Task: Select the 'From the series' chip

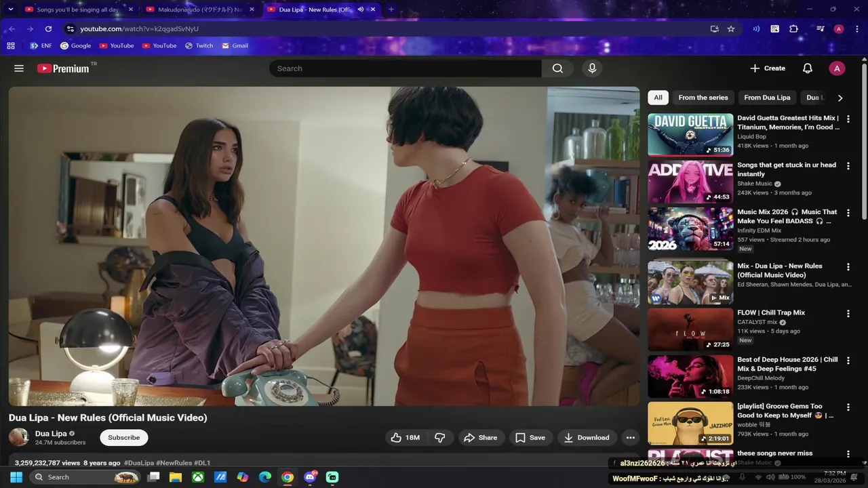Action: pos(703,98)
